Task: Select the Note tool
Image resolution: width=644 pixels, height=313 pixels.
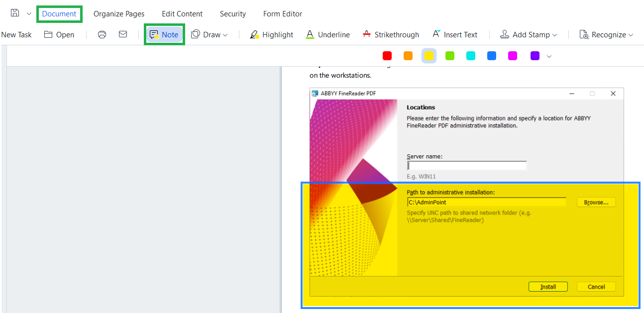Action: click(164, 34)
